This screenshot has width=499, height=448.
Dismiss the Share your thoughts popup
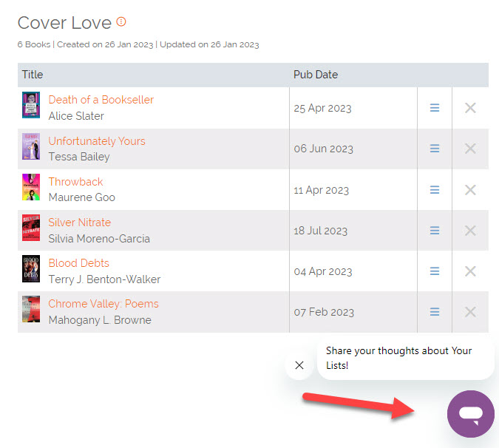299,364
